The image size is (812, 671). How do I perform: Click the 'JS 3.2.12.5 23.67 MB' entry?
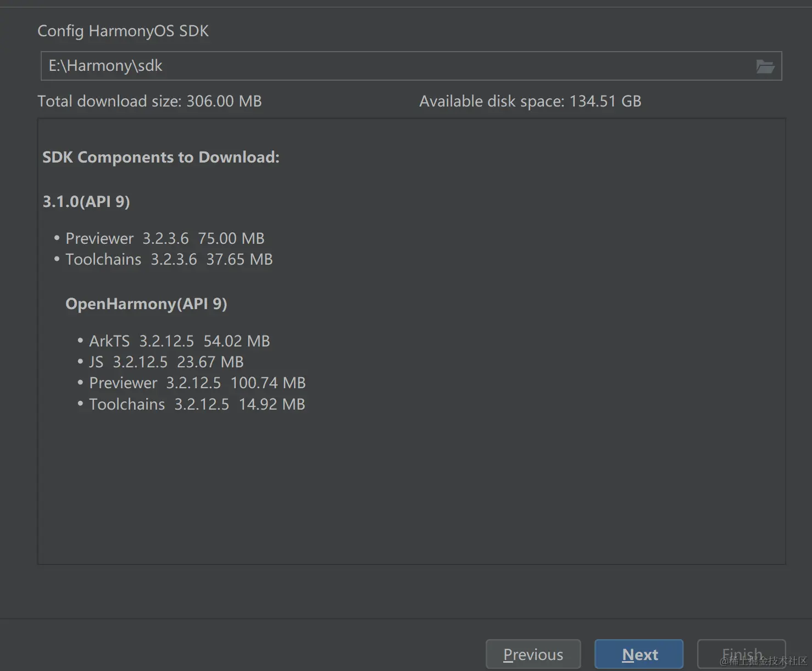point(166,362)
